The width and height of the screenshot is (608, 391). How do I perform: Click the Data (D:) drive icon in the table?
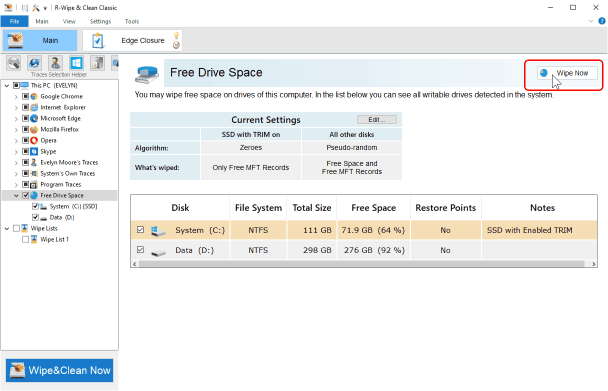pos(158,253)
